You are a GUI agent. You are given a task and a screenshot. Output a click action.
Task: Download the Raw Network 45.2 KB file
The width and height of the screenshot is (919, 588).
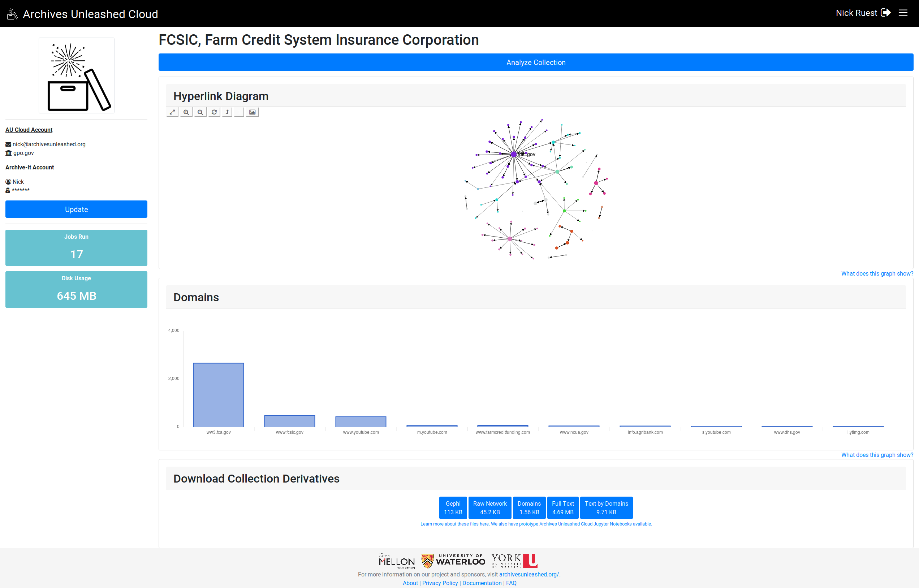[490, 508]
